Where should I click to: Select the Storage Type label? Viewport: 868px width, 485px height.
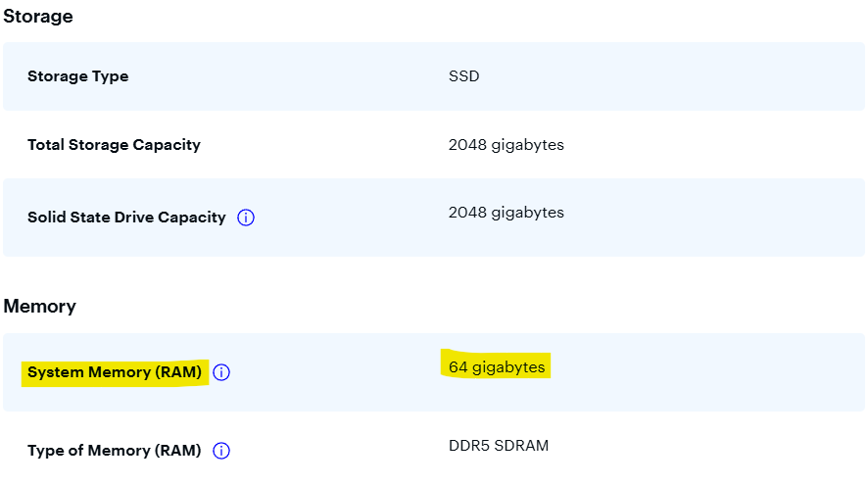point(77,76)
